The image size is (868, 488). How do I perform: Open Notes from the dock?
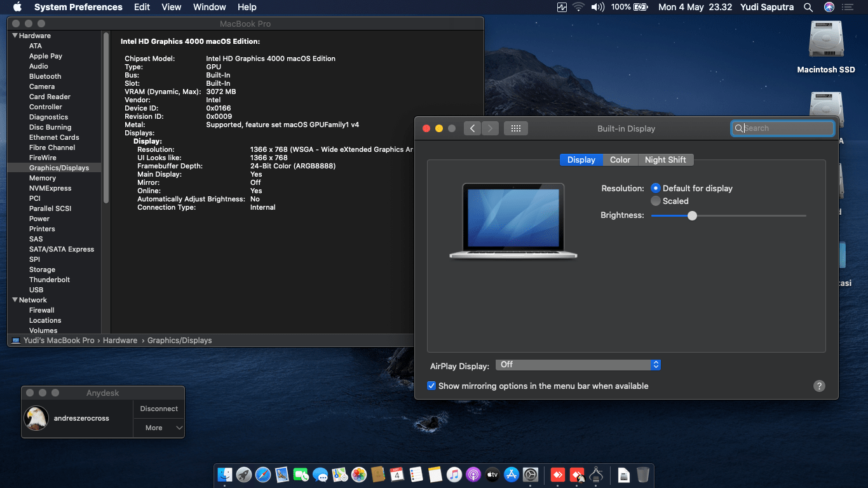click(x=435, y=475)
